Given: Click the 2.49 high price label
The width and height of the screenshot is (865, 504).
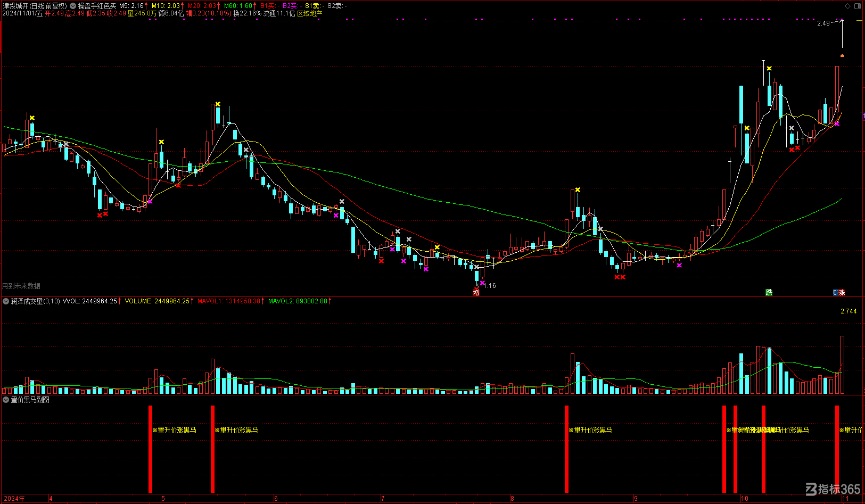Looking at the screenshot, I should [x=823, y=23].
